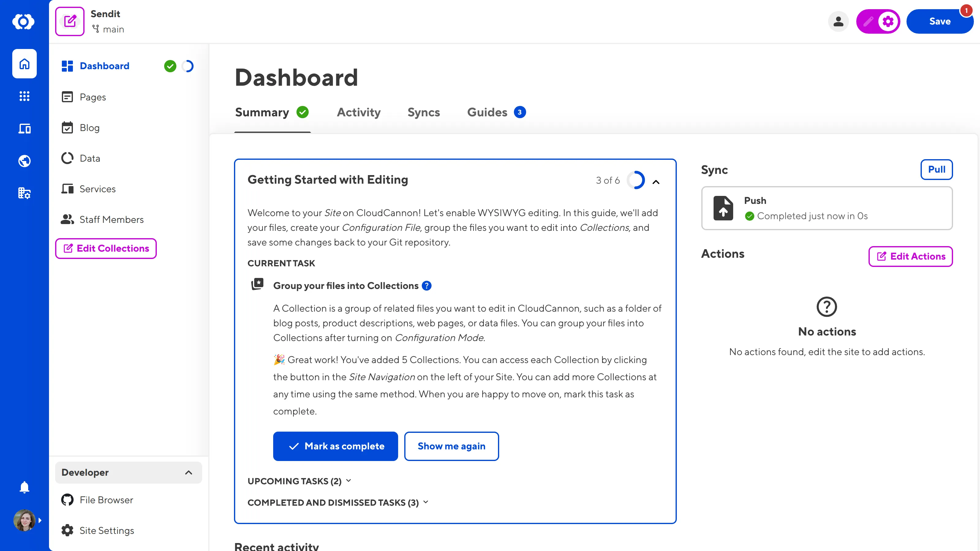The height and width of the screenshot is (551, 980).
Task: Click Mark as complete
Action: coord(335,446)
